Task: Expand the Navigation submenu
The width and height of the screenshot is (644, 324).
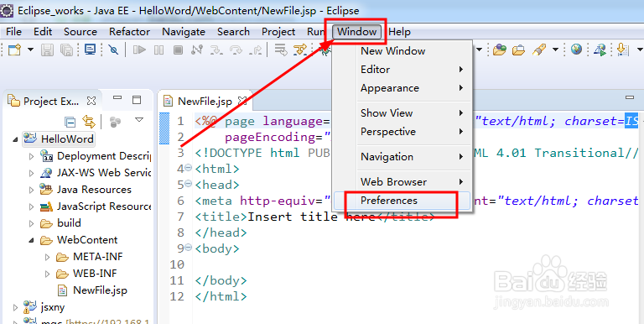Action: [x=402, y=157]
